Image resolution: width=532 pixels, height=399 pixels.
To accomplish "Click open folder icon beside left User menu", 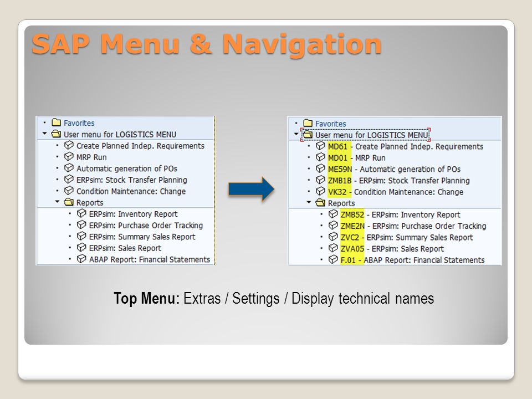I will pos(56,134).
